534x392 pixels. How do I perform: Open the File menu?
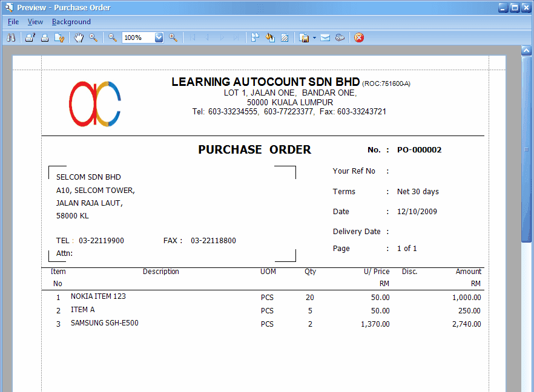click(x=13, y=22)
